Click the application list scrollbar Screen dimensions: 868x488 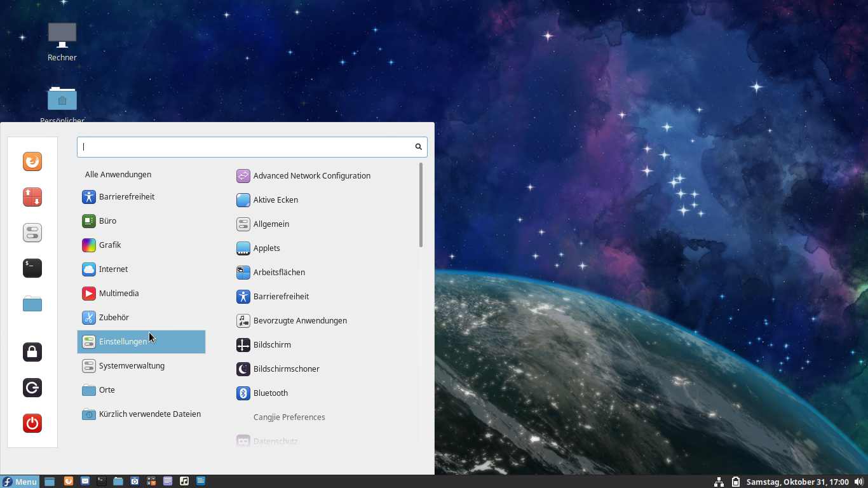(421, 205)
